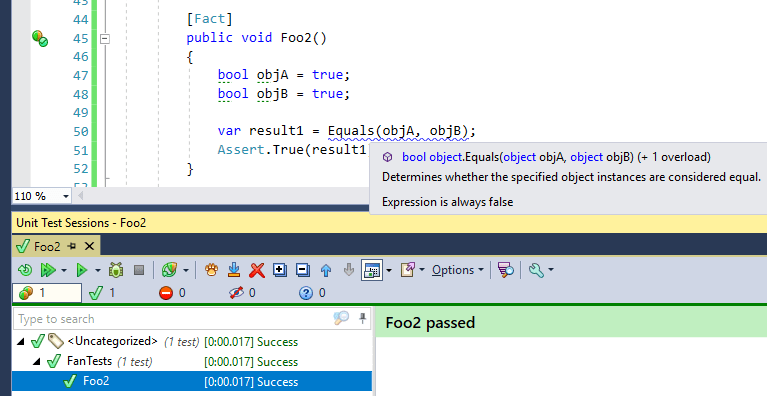Click the re-run tests icon
The width and height of the screenshot is (767, 396).
tap(24, 270)
